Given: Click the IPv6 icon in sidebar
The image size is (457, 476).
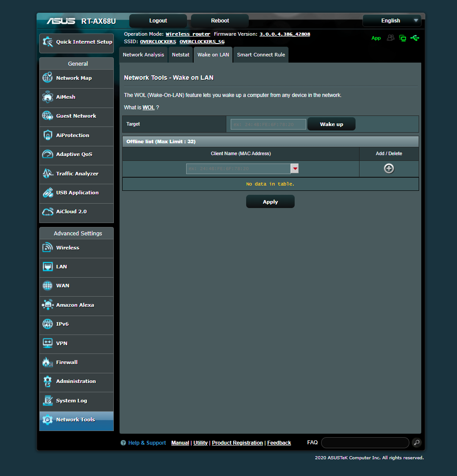Looking at the screenshot, I should tap(48, 324).
